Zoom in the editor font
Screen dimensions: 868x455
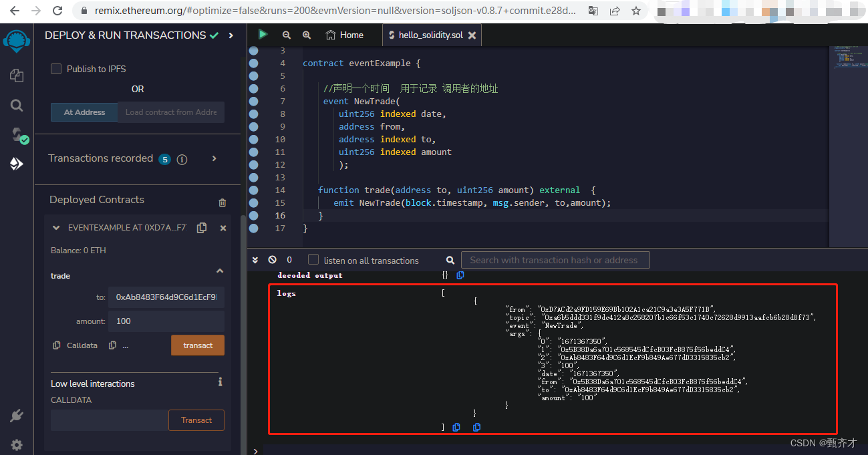pos(307,35)
